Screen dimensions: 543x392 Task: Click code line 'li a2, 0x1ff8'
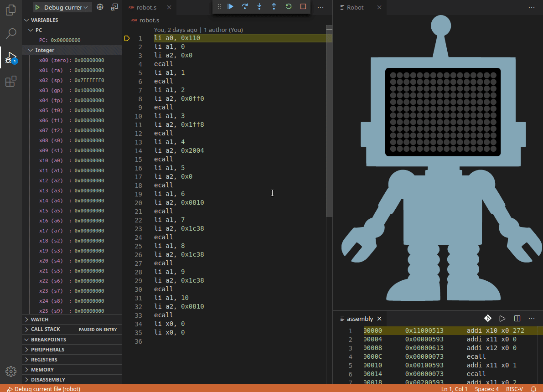(x=179, y=124)
